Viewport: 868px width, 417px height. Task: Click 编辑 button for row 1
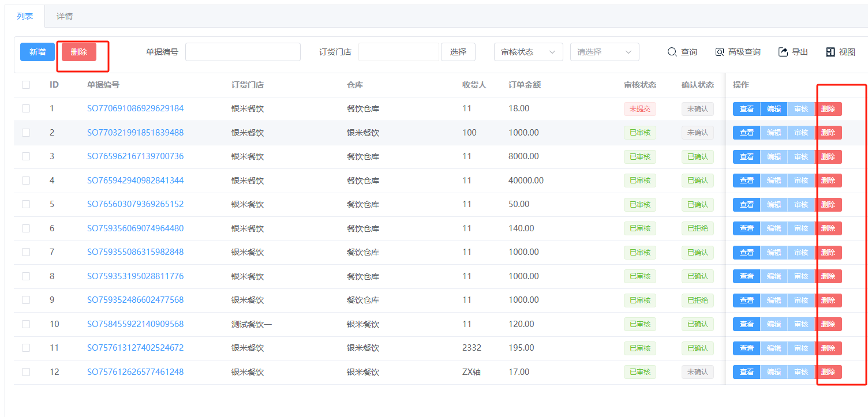point(773,109)
